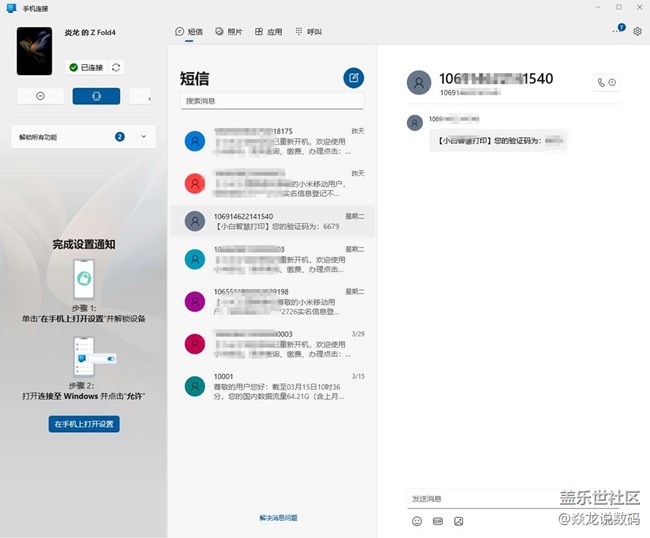Image resolution: width=650 pixels, height=538 pixels.
Task: Open notifications via the three-dots badge icon
Action: [x=618, y=31]
